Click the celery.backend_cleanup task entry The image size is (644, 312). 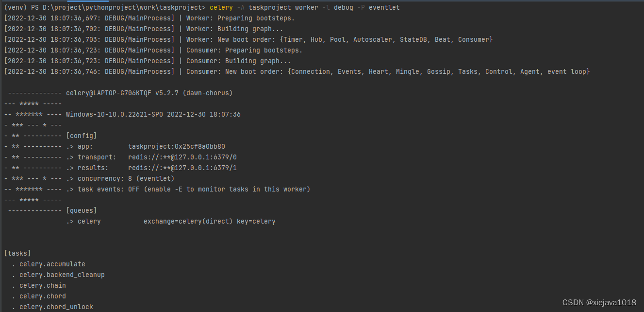[x=62, y=275]
